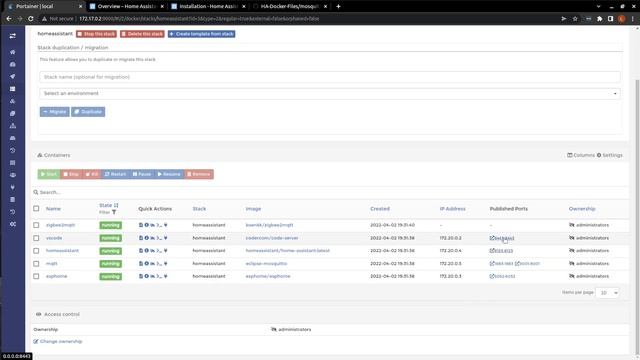Open the Dashboard sidebar icon

(x=13, y=64)
